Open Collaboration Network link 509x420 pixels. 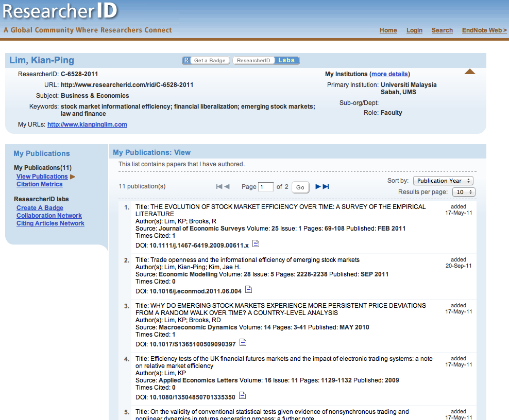pyautogui.click(x=49, y=216)
